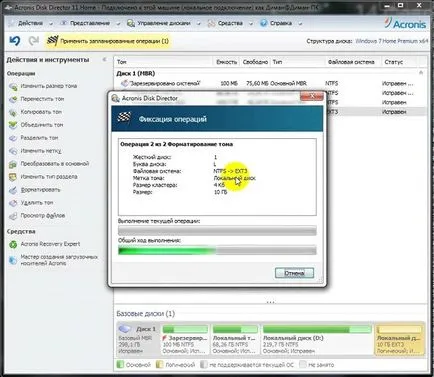Expand dropdown arrow next to Средства
Image resolution: width=434 pixels, height=377 pixels.
[x=251, y=24]
